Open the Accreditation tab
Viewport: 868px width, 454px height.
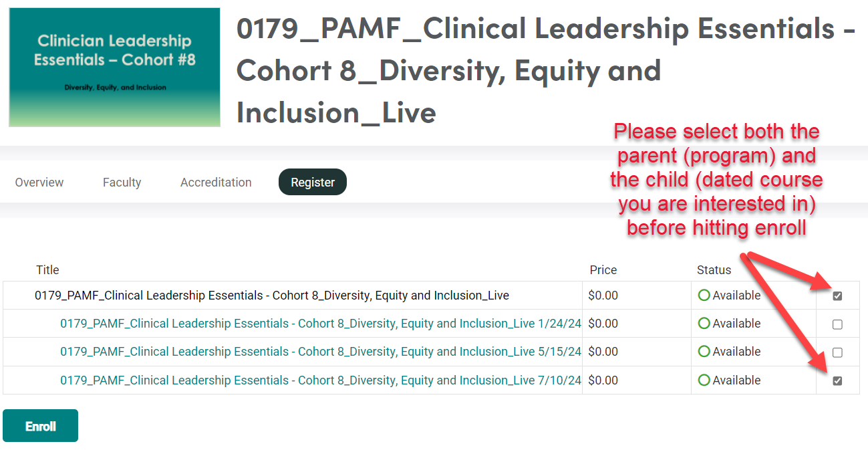[x=216, y=183]
